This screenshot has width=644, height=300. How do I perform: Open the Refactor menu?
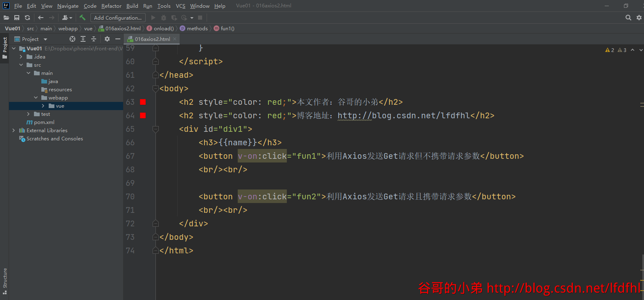(111, 6)
